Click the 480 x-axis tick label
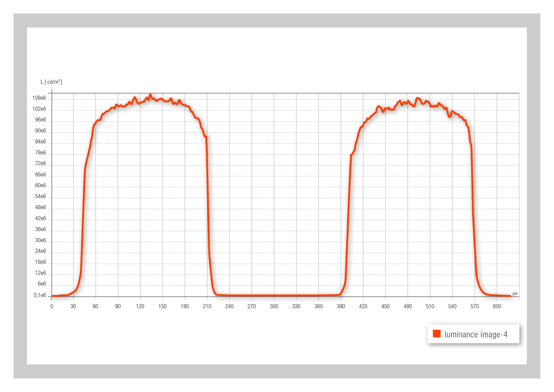Screen dimensions: 554x392 (408, 306)
